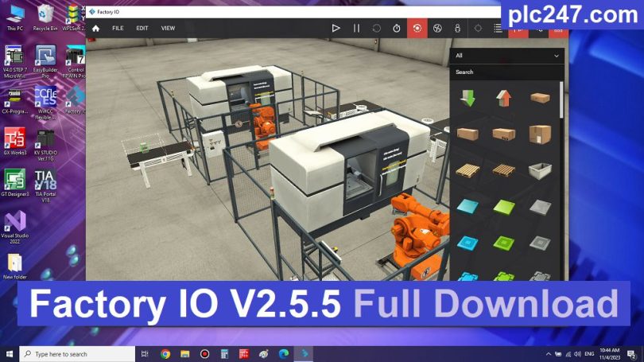Expand the All category dropdown

tap(506, 56)
